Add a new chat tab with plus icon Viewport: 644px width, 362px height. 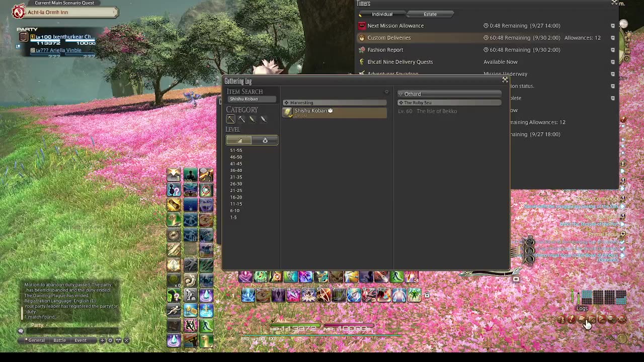102,340
